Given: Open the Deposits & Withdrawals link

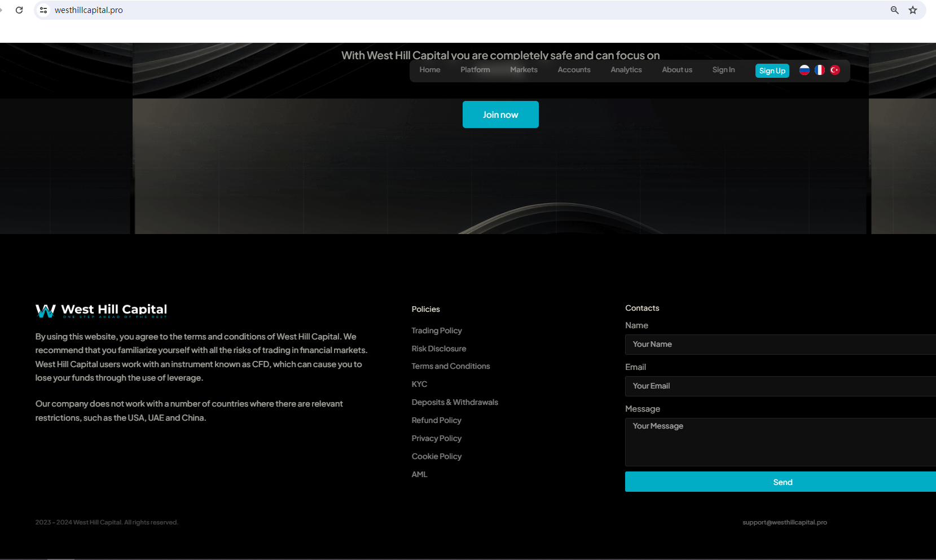Looking at the screenshot, I should tap(455, 402).
